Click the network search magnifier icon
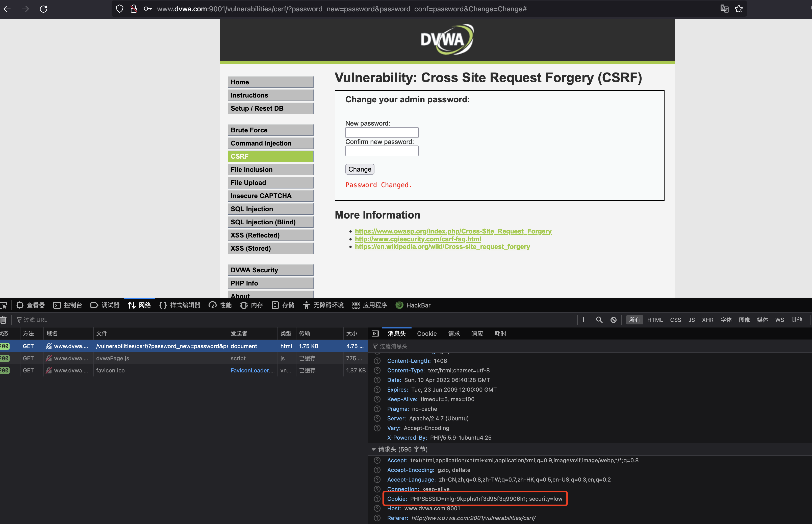The image size is (812, 524). (599, 320)
